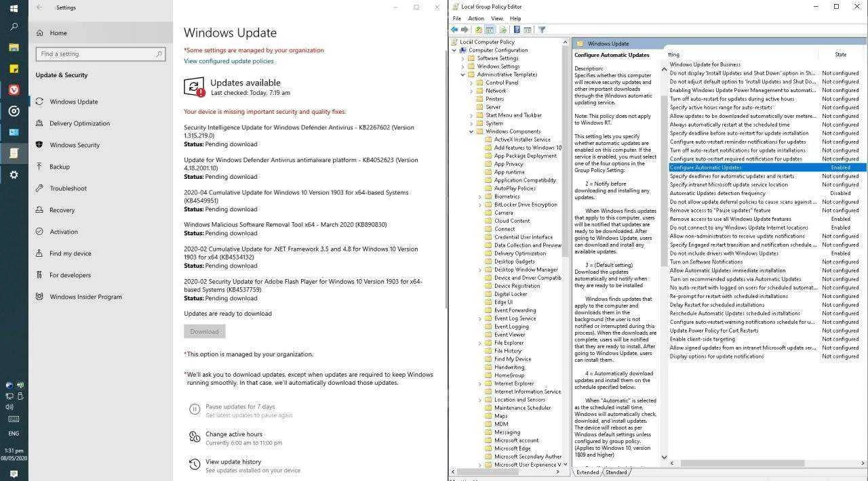Click View configured update policies link
The width and height of the screenshot is (868, 481).
229,61
